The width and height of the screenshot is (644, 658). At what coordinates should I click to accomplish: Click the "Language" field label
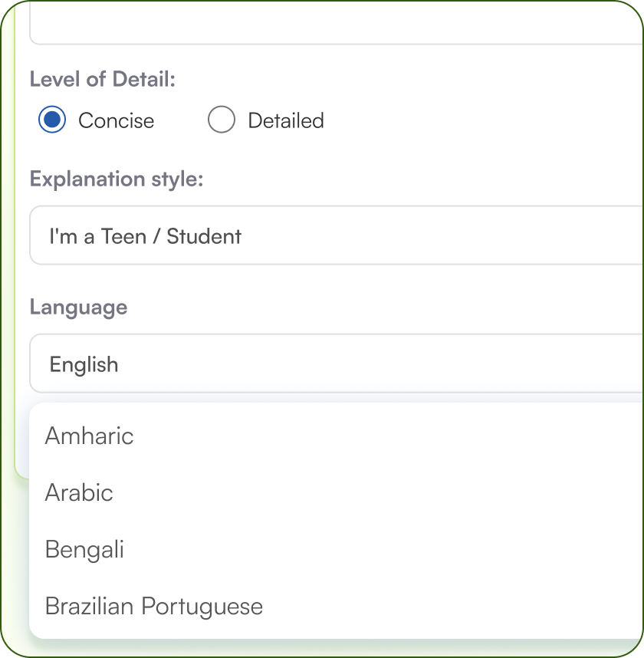[x=78, y=307]
